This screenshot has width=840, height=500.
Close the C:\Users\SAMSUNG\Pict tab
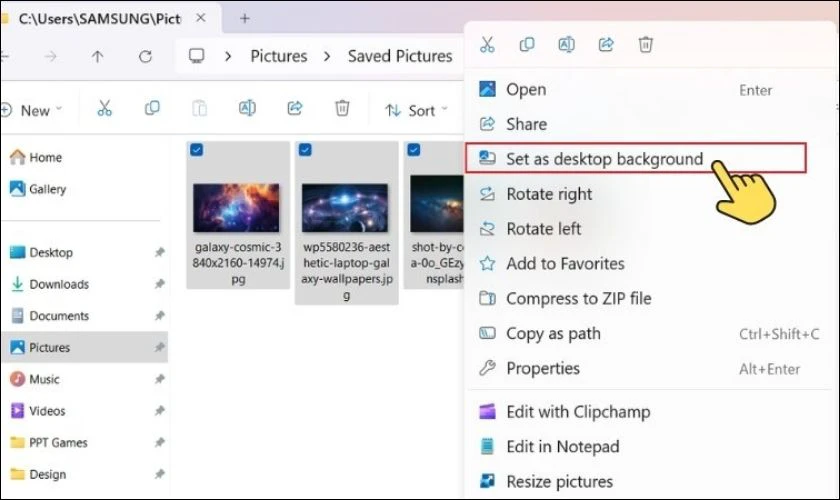pyautogui.click(x=201, y=18)
